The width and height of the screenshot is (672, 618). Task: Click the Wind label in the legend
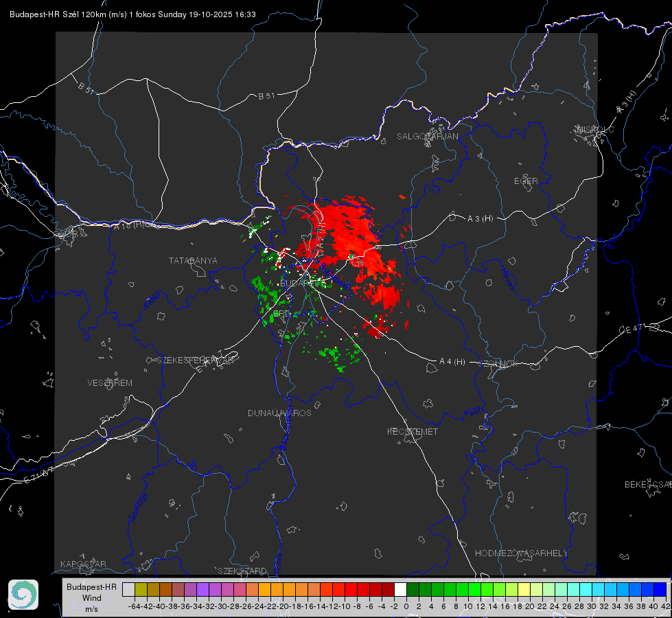coord(92,598)
